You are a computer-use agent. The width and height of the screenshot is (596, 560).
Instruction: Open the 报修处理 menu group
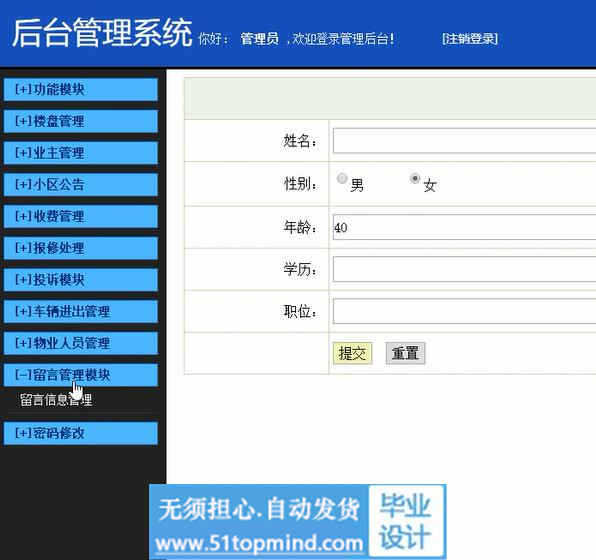click(81, 248)
